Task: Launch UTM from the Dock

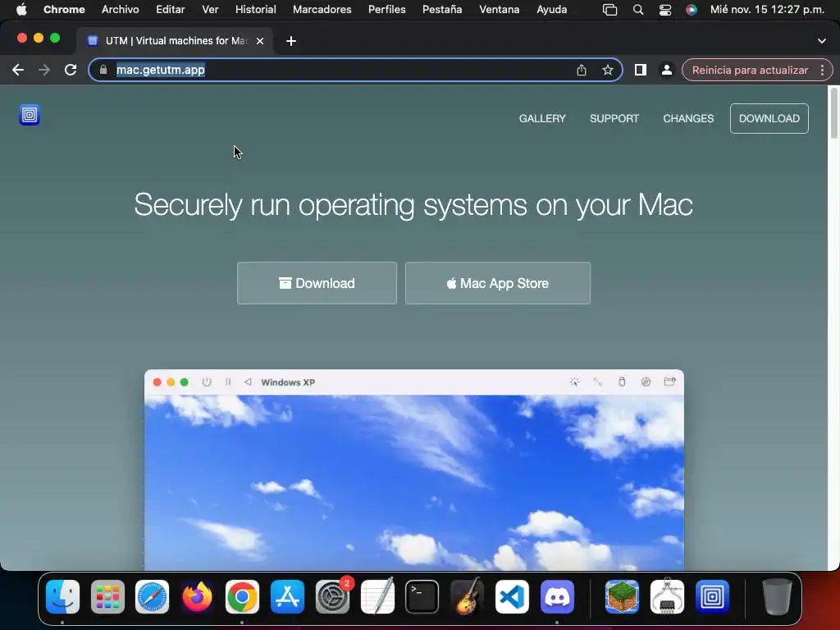Action: [712, 596]
